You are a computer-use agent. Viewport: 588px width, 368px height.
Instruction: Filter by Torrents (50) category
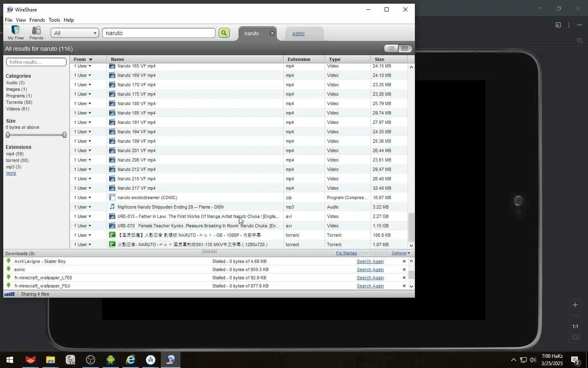click(x=19, y=102)
